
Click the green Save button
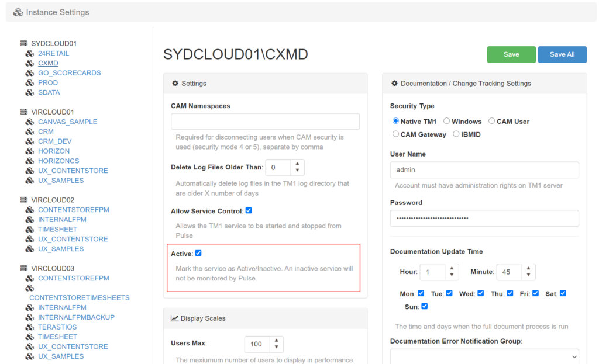[511, 54]
